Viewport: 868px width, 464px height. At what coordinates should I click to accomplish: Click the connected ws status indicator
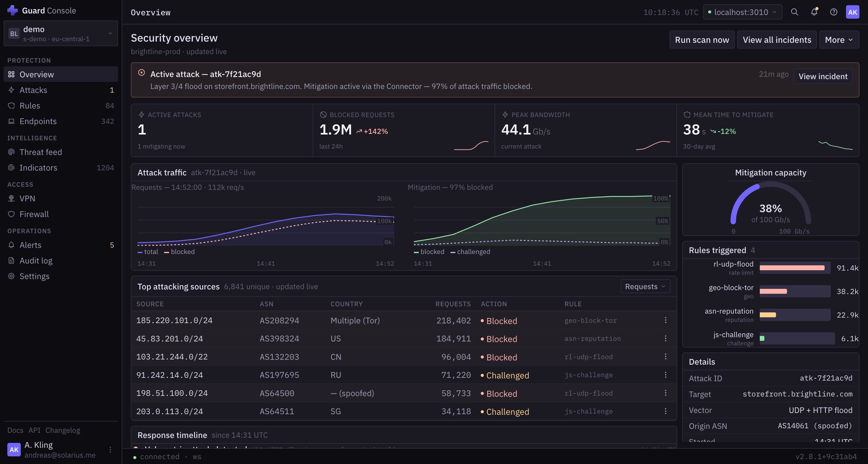[167, 457]
